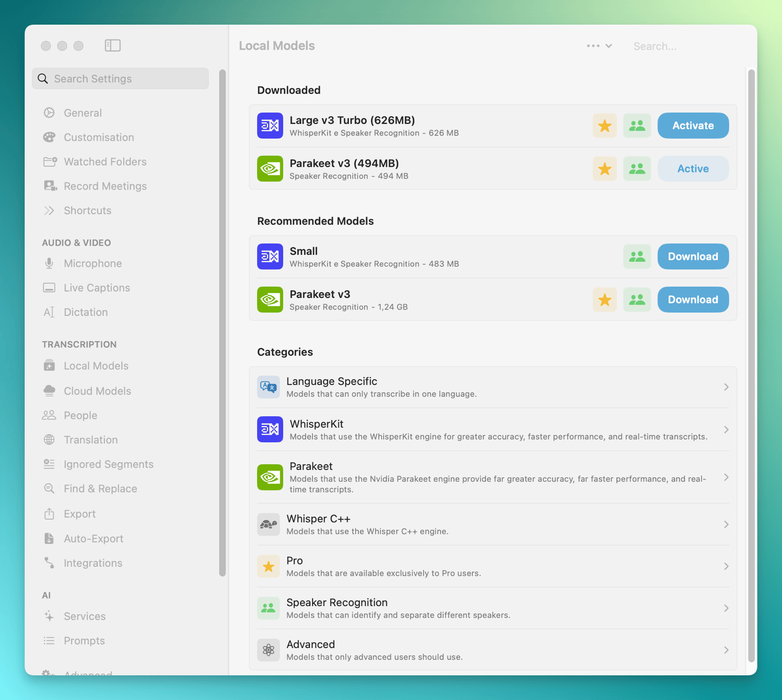Viewport: 782px width, 700px height.
Task: Click the WhisperKit icon of Large v3 Turbo
Action: [x=270, y=125]
